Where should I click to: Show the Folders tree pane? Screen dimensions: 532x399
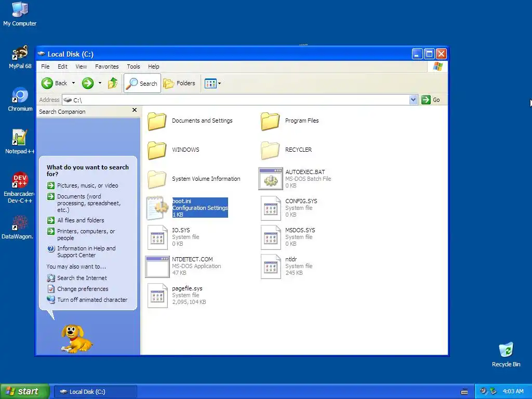(x=179, y=83)
